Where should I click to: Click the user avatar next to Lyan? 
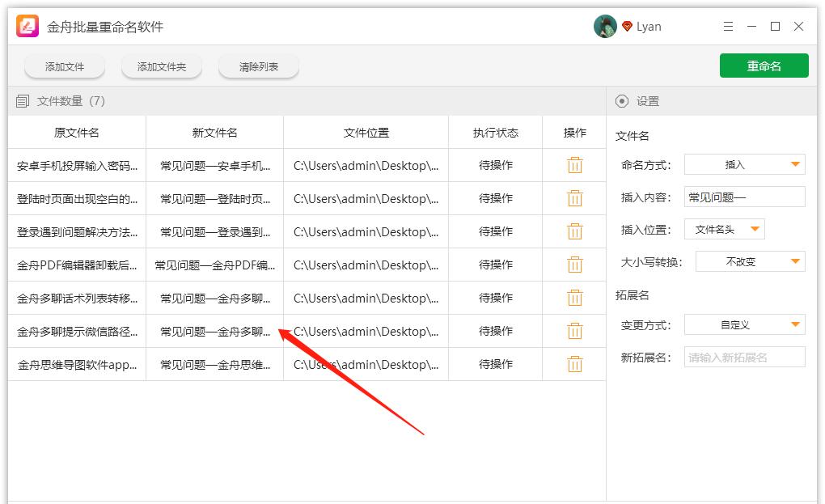pyautogui.click(x=605, y=27)
